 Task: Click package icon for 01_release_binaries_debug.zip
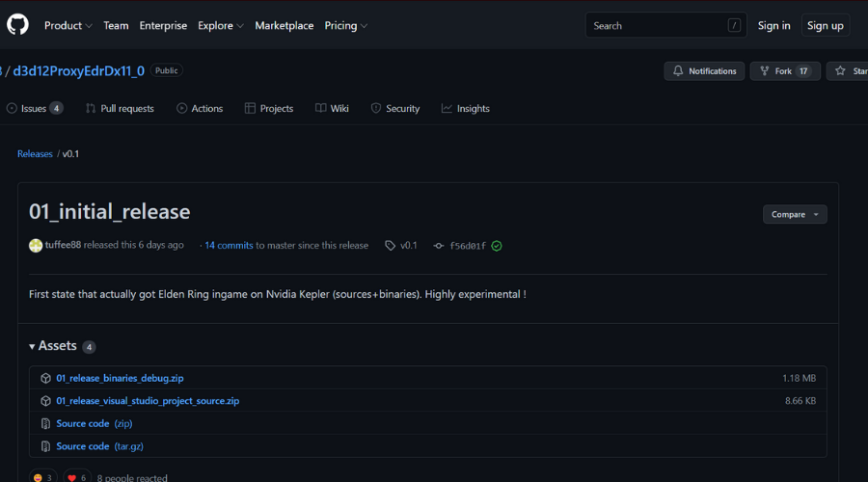pyautogui.click(x=46, y=378)
